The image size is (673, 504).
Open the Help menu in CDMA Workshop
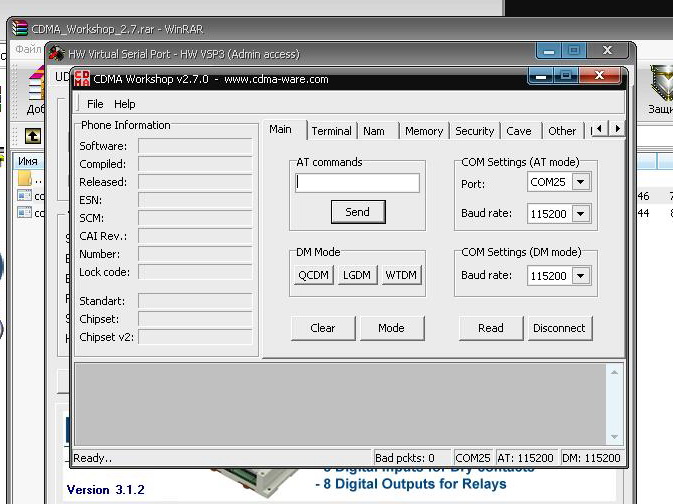(x=124, y=104)
